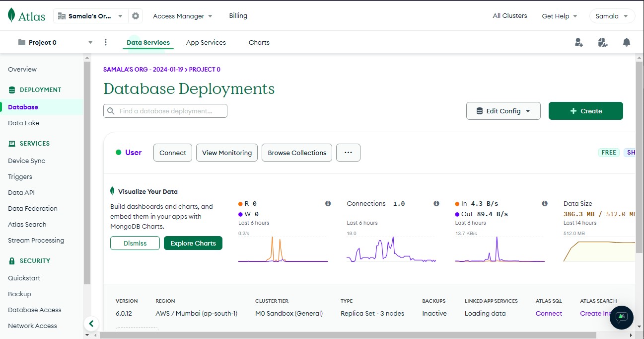
Task: Collapse sidebar with green arrow button
Action: click(91, 324)
